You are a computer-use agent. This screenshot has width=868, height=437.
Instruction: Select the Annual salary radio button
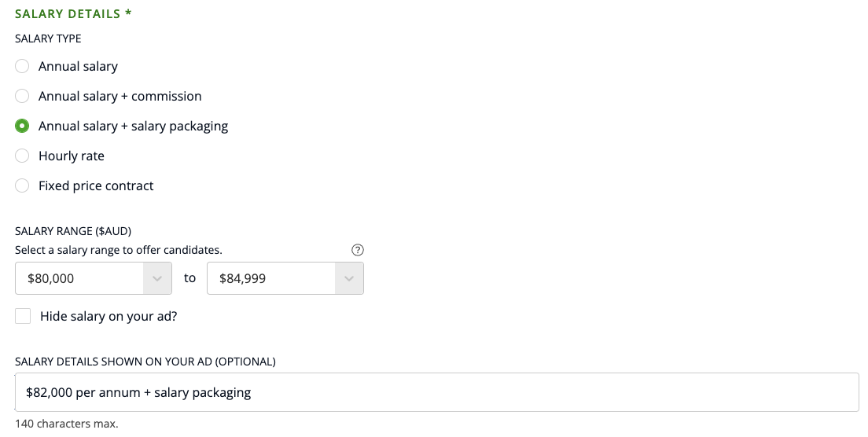click(x=23, y=66)
